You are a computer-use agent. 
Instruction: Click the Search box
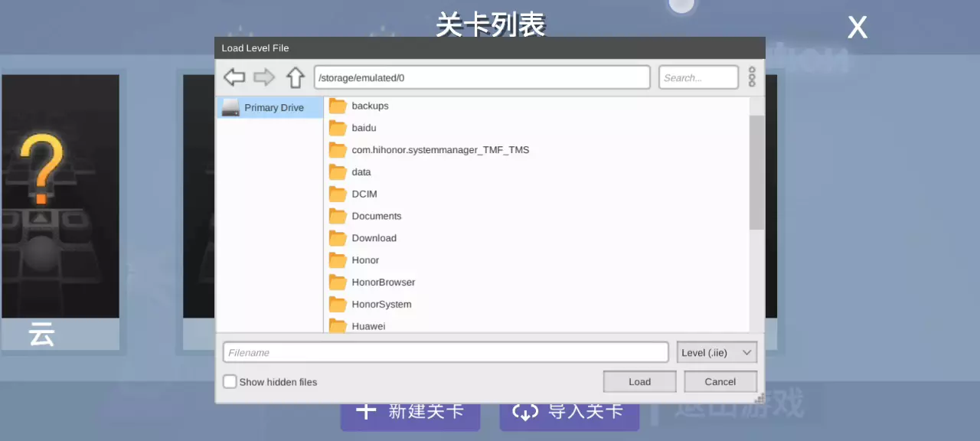697,77
